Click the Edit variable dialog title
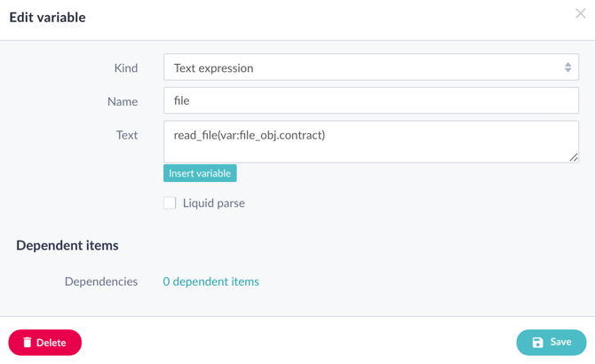The height and width of the screenshot is (364, 595). [x=47, y=18]
